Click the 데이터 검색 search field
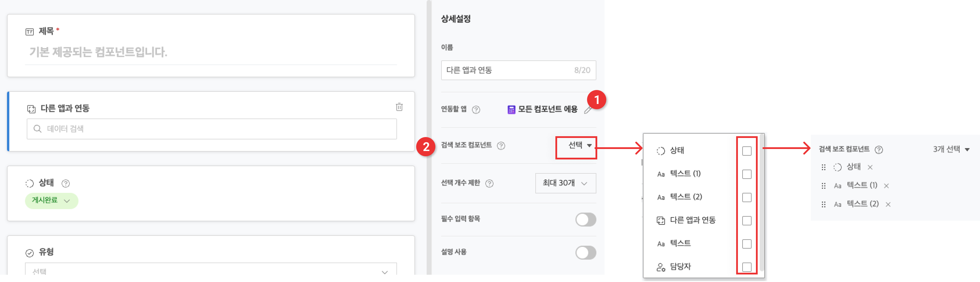Viewport: 980px width, 282px height. pos(212,129)
